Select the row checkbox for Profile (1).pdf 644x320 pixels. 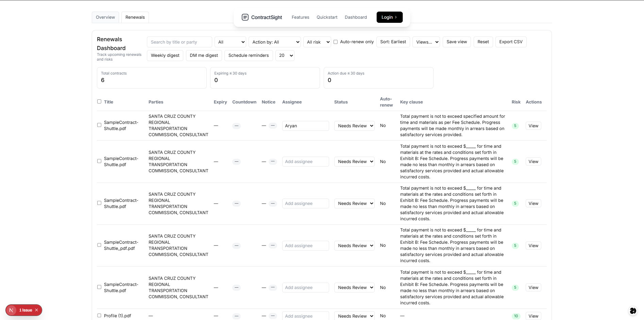99,315
